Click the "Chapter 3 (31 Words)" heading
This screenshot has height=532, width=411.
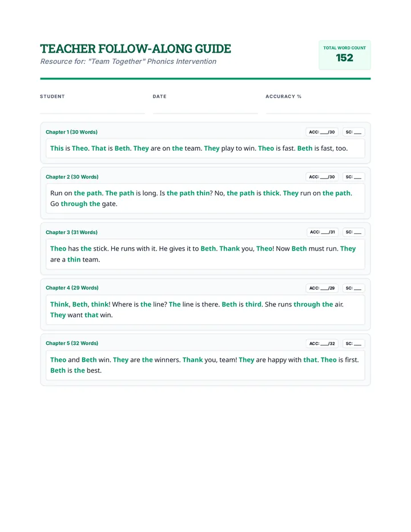pyautogui.click(x=71, y=232)
